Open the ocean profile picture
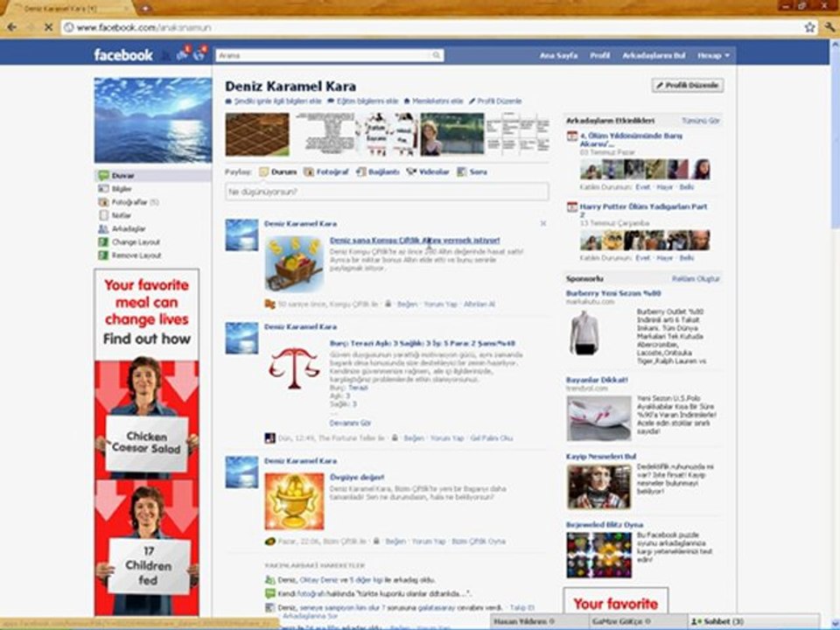The image size is (840, 630). 153,120
